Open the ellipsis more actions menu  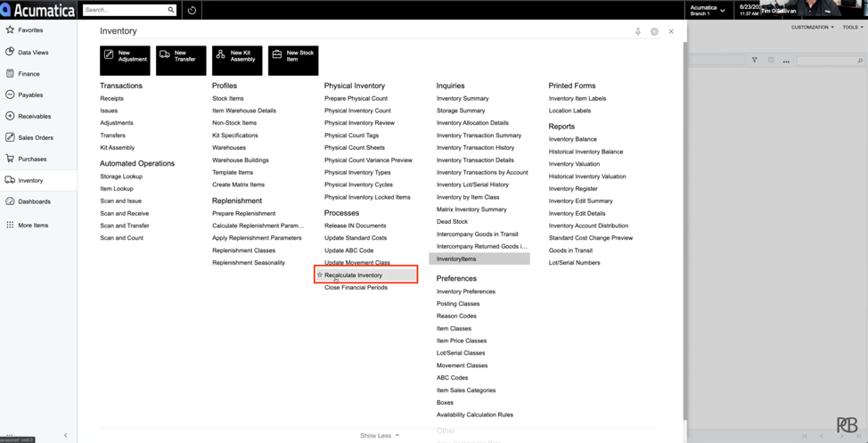(x=786, y=61)
